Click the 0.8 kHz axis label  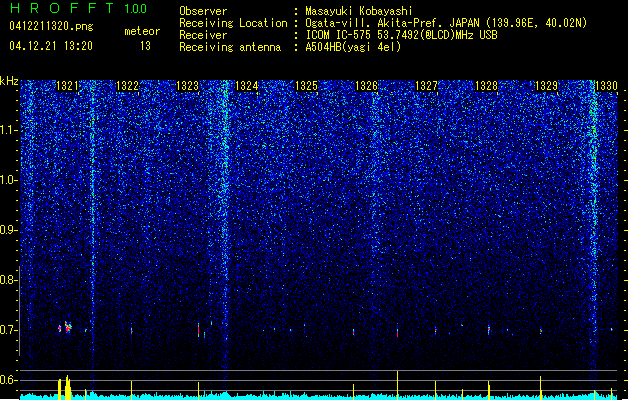point(9,280)
